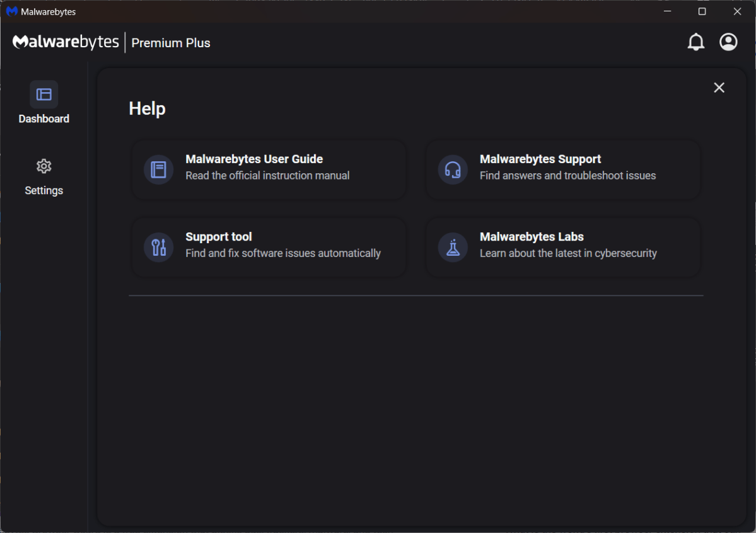Open Malwarebytes User Guide card title
This screenshot has height=533, width=756.
[254, 159]
